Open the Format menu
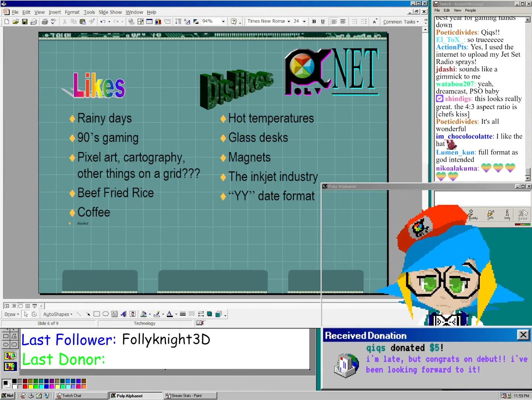532x400 pixels. click(72, 12)
